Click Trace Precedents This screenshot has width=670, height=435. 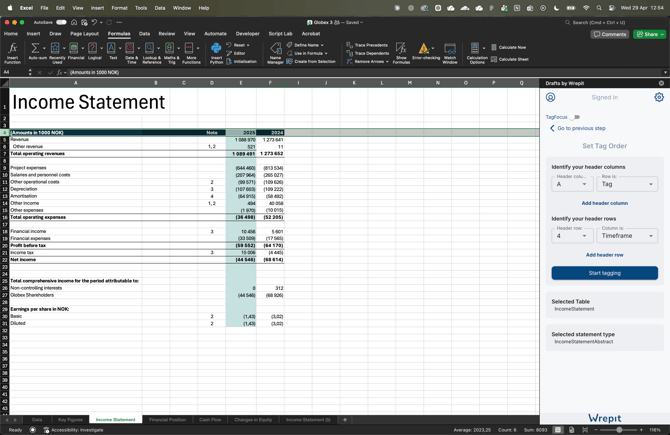[367, 45]
